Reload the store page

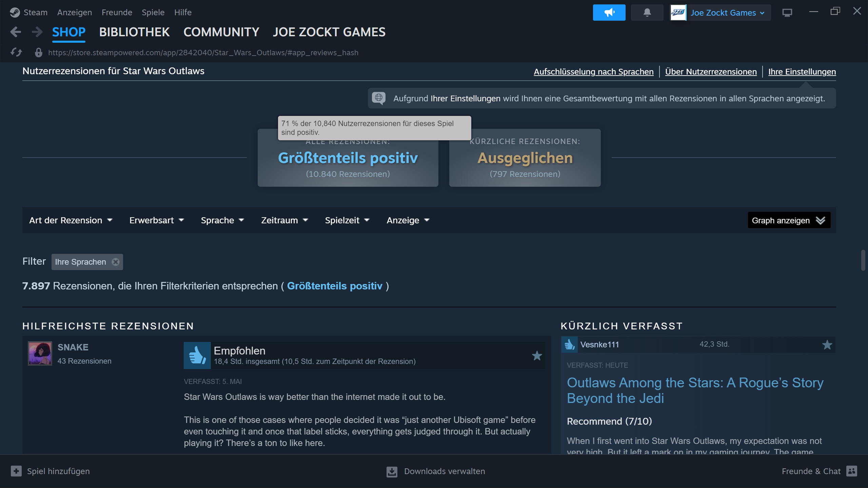click(16, 53)
